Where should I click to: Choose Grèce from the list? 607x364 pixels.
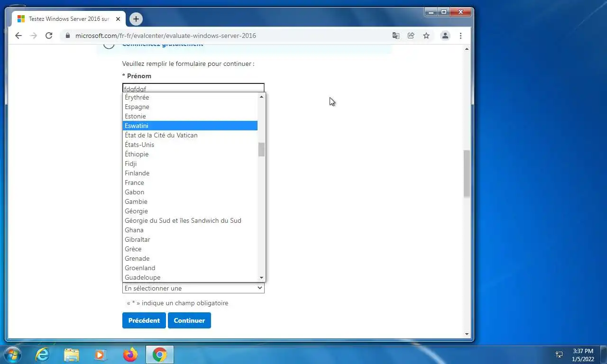click(190, 249)
